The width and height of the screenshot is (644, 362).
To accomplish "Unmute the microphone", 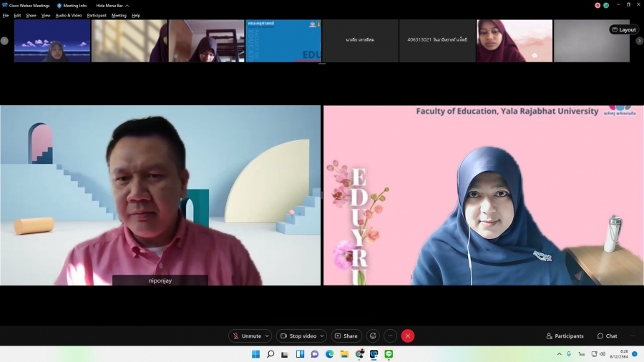I will click(x=246, y=336).
